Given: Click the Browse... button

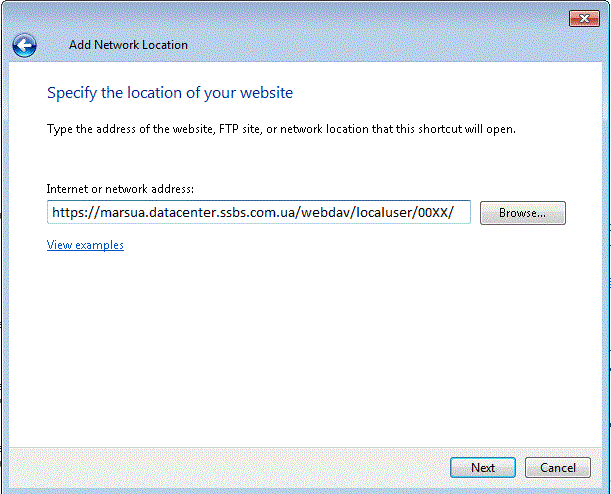Looking at the screenshot, I should point(522,213).
